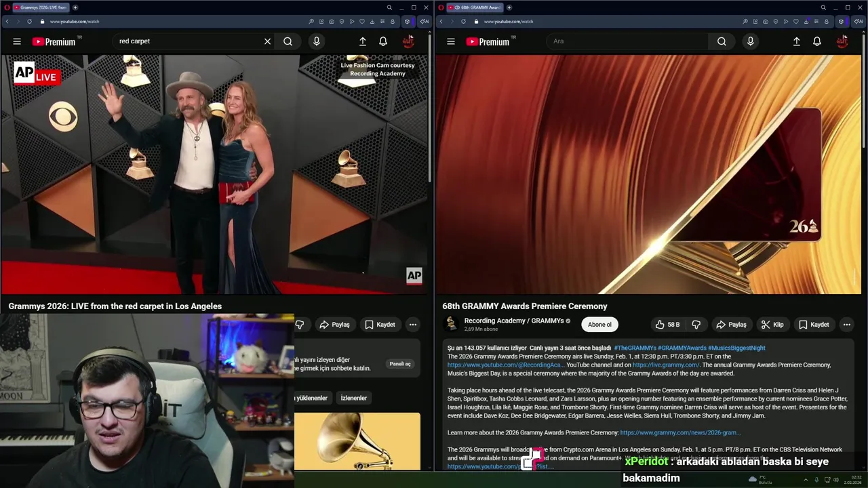This screenshot has height=488, width=868.
Task: Open the upload/create menu in right window
Action: point(797,41)
